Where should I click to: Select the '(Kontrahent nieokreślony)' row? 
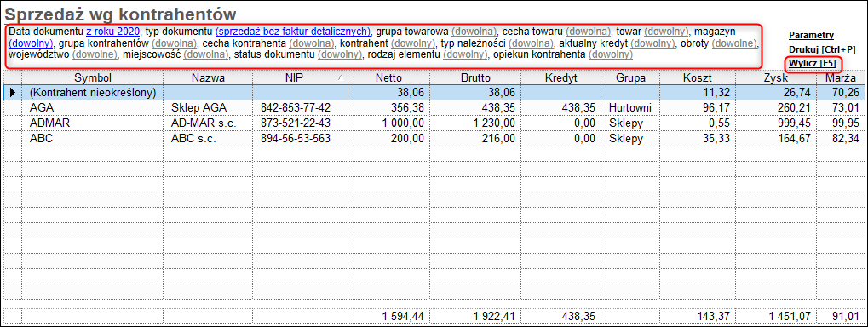coord(435,93)
